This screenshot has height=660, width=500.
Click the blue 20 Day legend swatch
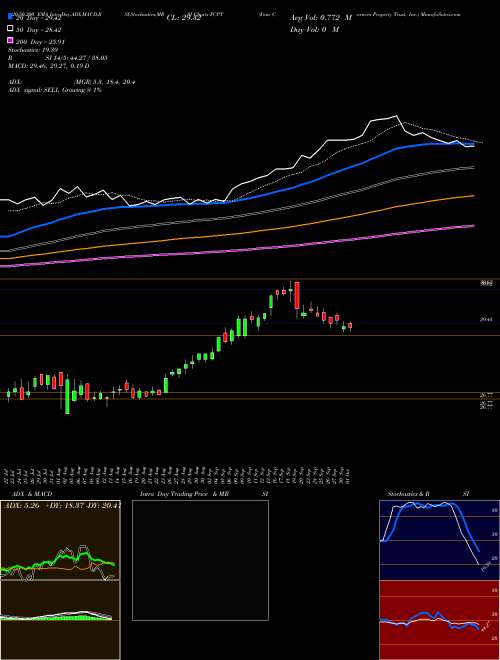11,17
